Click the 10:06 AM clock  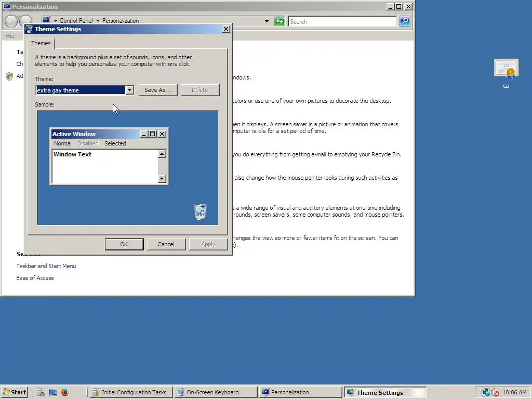(x=515, y=392)
